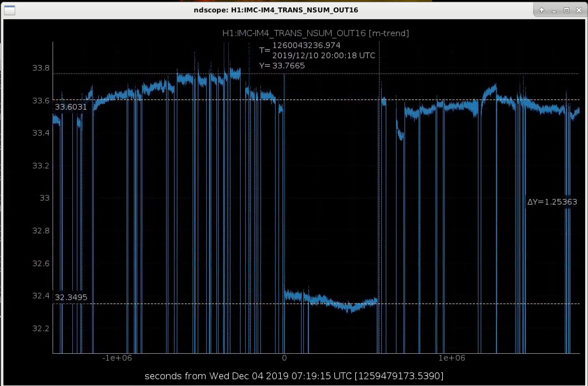Click the -1e+06 x-axis tick label

pos(117,358)
